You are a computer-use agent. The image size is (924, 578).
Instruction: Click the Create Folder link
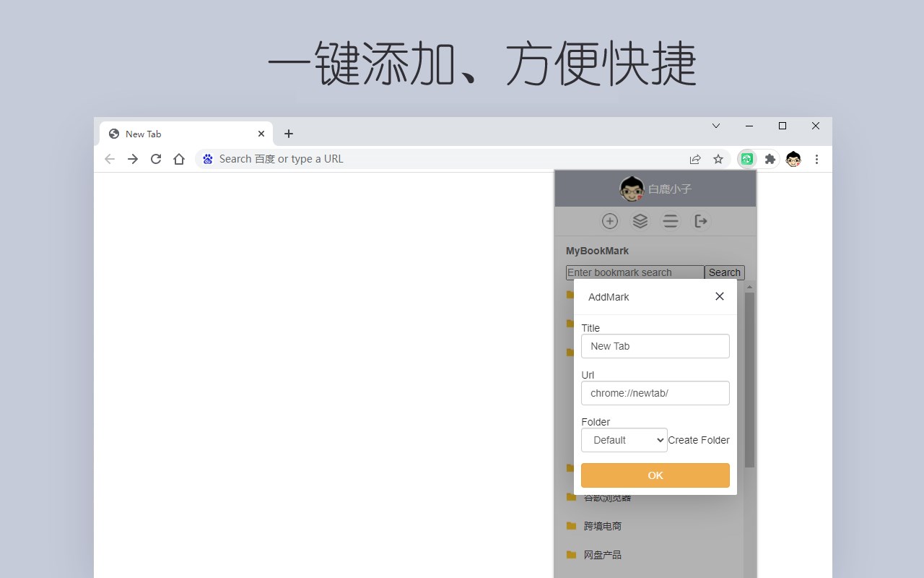699,440
